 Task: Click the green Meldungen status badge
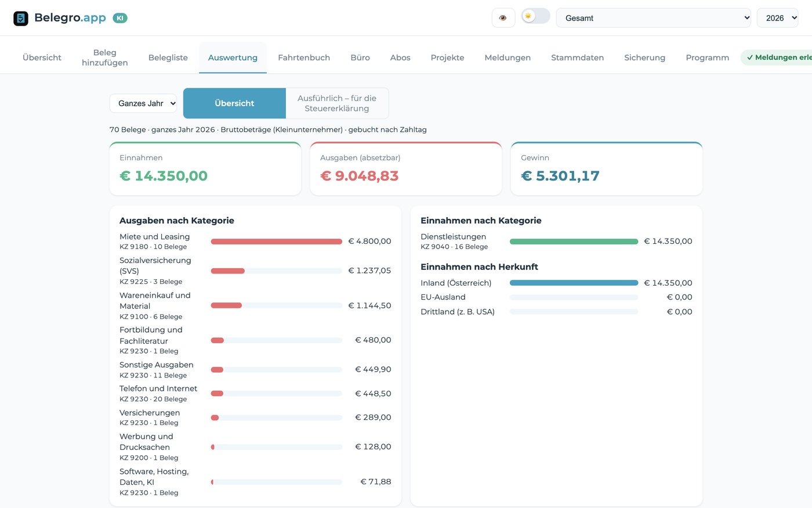(x=777, y=57)
